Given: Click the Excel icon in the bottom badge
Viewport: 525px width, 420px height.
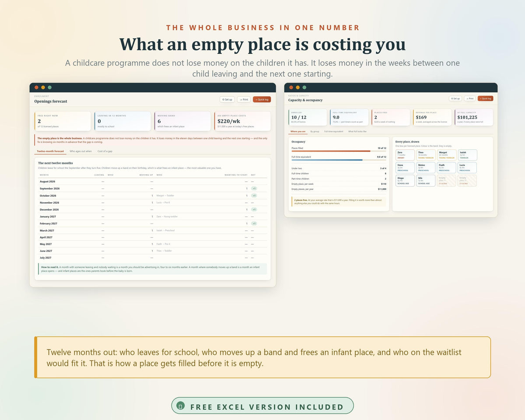Looking at the screenshot, I should [179, 406].
